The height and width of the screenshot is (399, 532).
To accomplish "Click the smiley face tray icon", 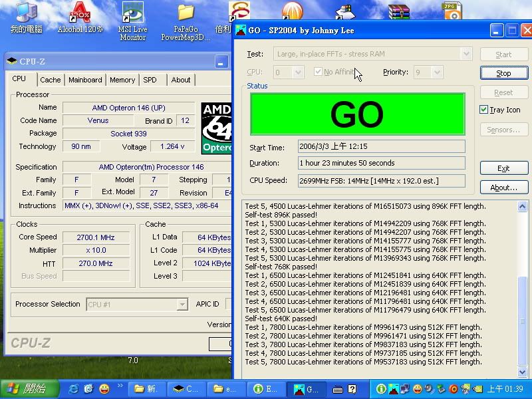I will [418, 389].
